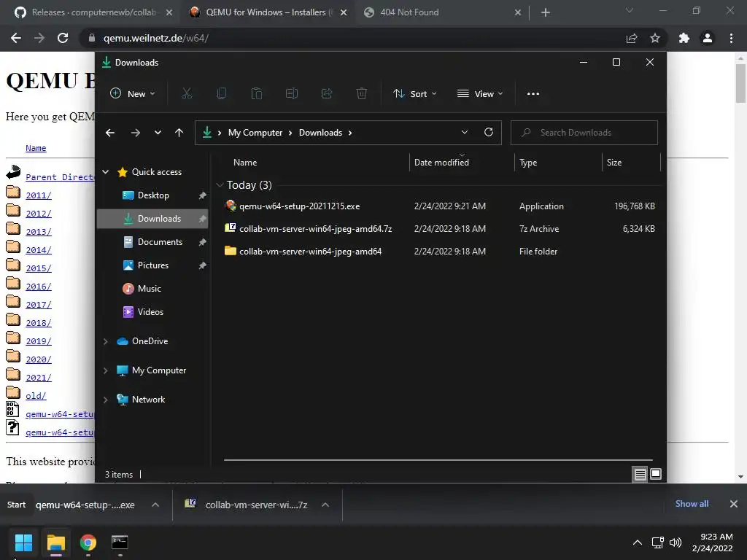Switch to details view layout icon
747x560 pixels.
pyautogui.click(x=640, y=474)
